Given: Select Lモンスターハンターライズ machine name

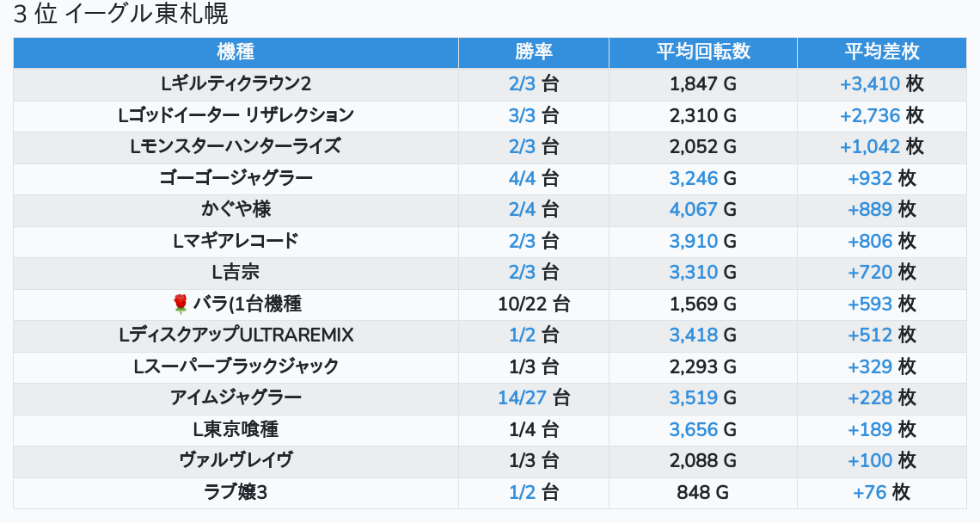Looking at the screenshot, I should coord(236,146).
